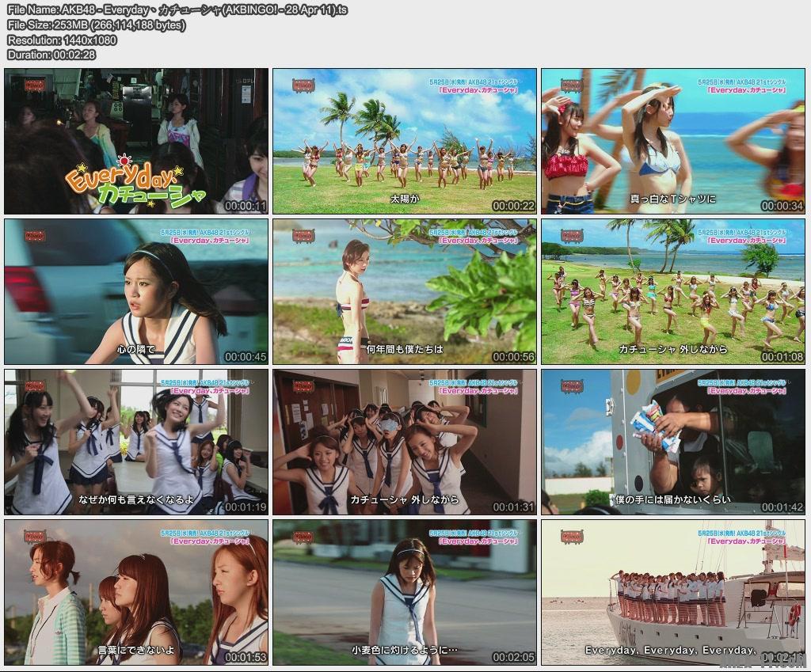Open the thumbnail at timestamp 00:01:42
Viewport: 811px width, 672px height.
point(673,442)
